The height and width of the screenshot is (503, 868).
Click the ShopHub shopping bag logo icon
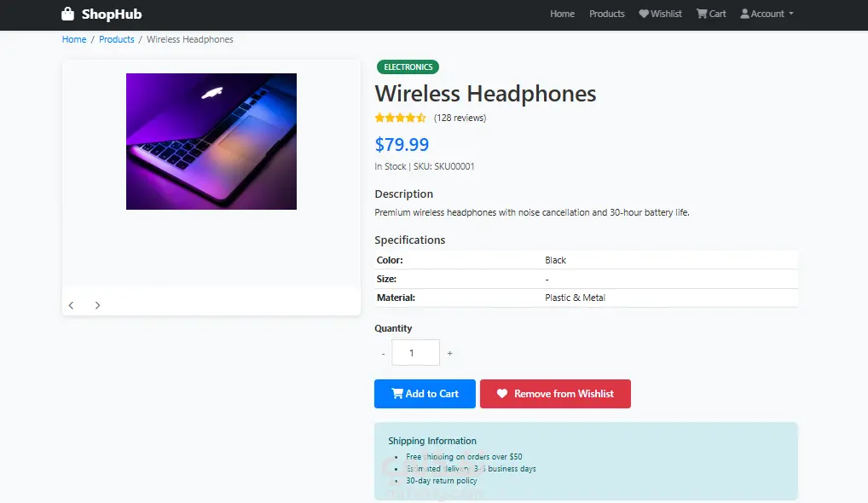click(68, 14)
